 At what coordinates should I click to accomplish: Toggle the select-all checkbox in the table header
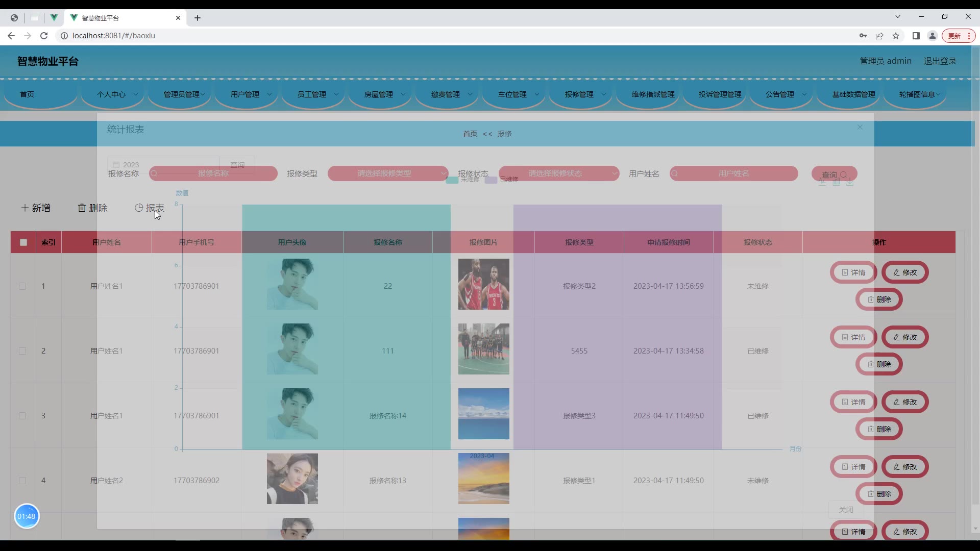[x=23, y=242]
